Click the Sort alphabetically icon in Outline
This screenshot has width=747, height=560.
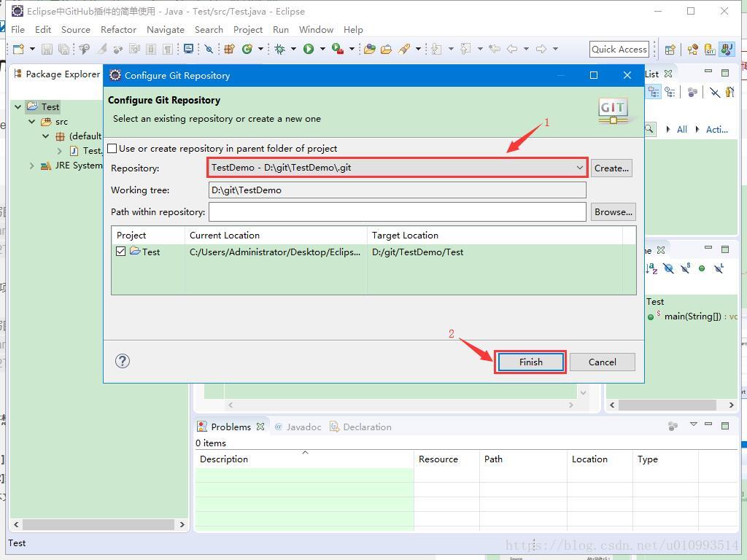tap(651, 268)
